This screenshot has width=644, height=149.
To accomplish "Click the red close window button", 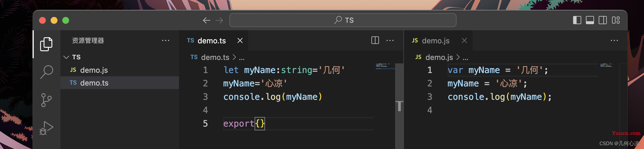I will pos(42,20).
